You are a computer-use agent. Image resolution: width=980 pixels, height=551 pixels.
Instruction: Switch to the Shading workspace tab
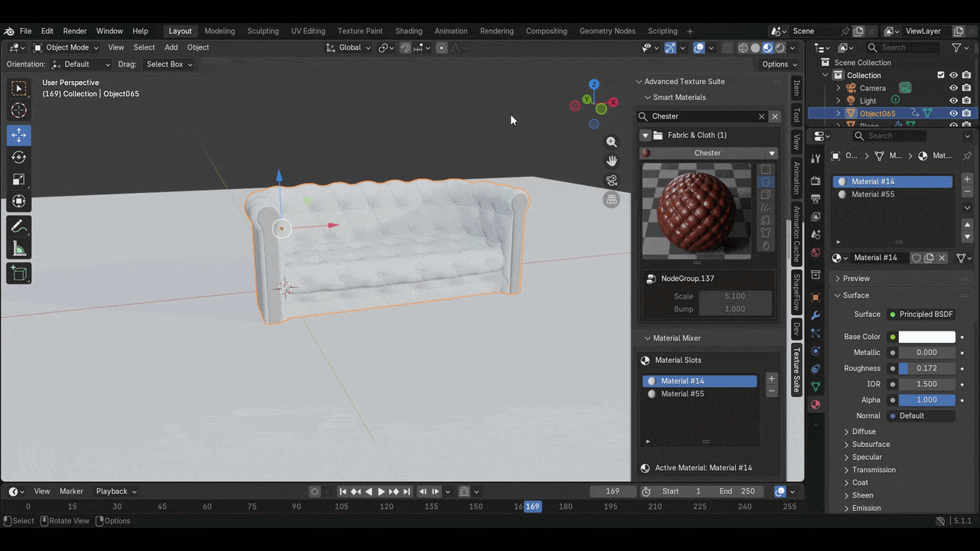pos(409,31)
